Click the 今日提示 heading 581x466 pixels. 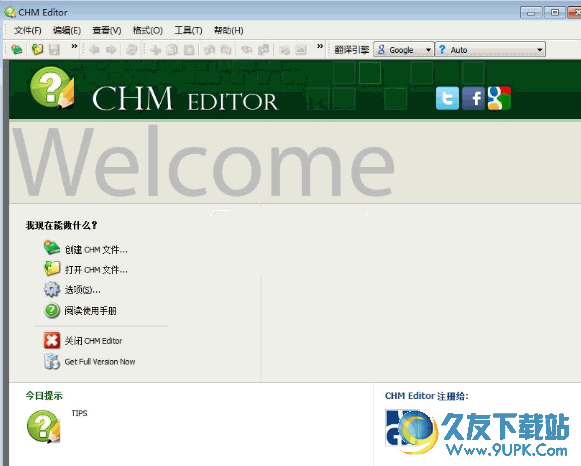pyautogui.click(x=44, y=396)
